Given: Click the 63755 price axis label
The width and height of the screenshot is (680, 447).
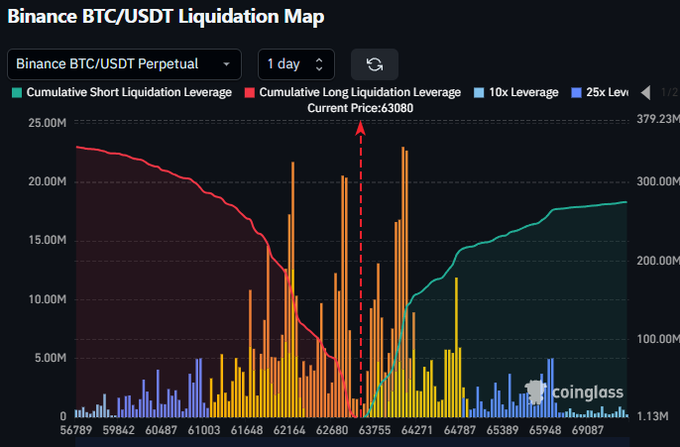Looking at the screenshot, I should [x=375, y=430].
